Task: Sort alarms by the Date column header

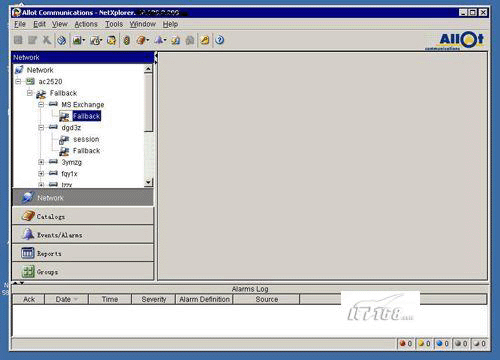Action: click(x=66, y=299)
